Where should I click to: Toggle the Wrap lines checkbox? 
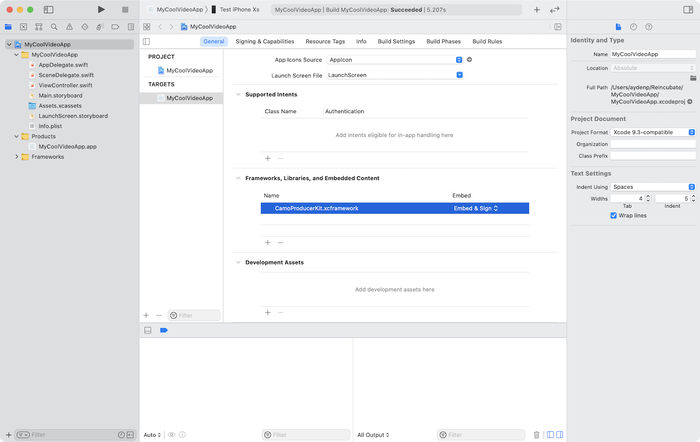[613, 215]
